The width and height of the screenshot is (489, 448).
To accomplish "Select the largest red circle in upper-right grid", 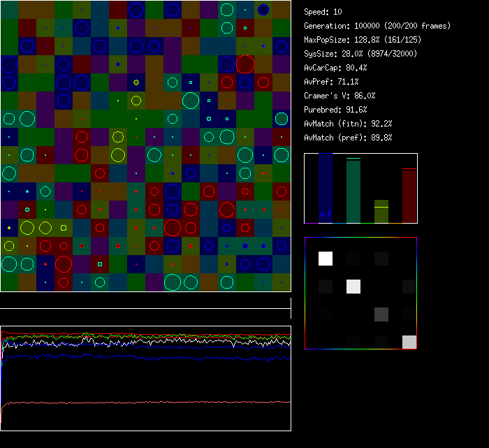I will point(245,64).
